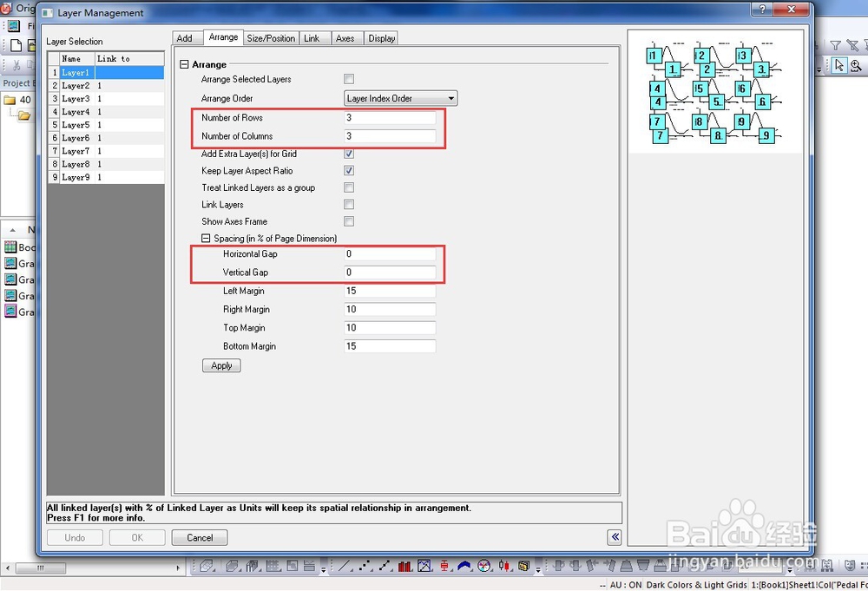868x591 pixels.
Task: Click the Left Margin input field
Action: click(x=390, y=291)
